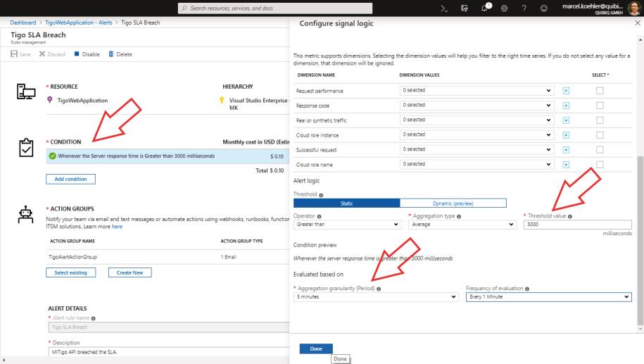Click the Operator info icon
Screen dimensions: 644x364
click(319, 217)
